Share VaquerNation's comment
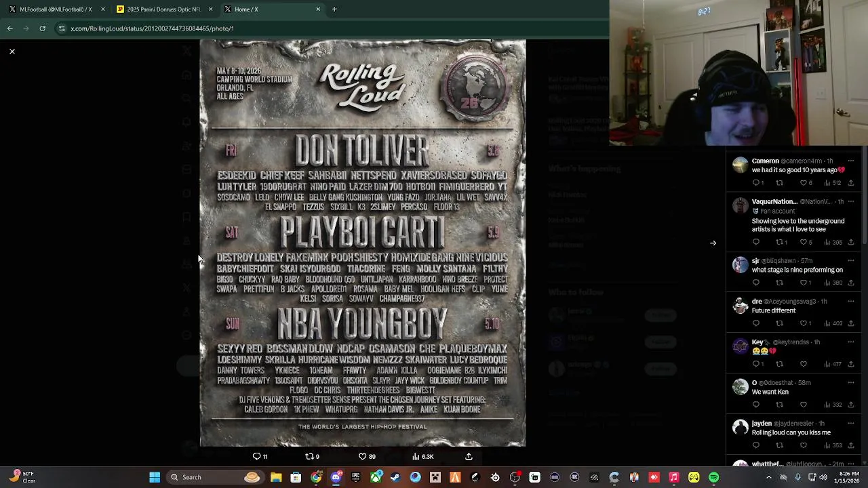 pyautogui.click(x=851, y=242)
